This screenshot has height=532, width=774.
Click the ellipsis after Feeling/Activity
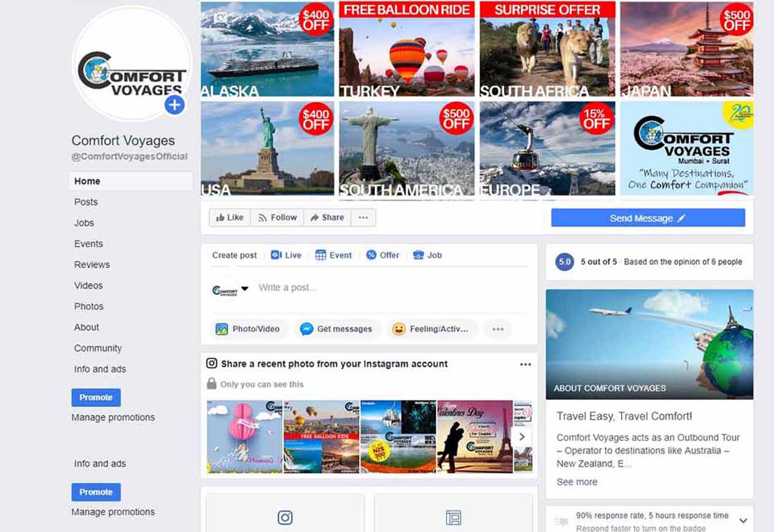pos(498,329)
